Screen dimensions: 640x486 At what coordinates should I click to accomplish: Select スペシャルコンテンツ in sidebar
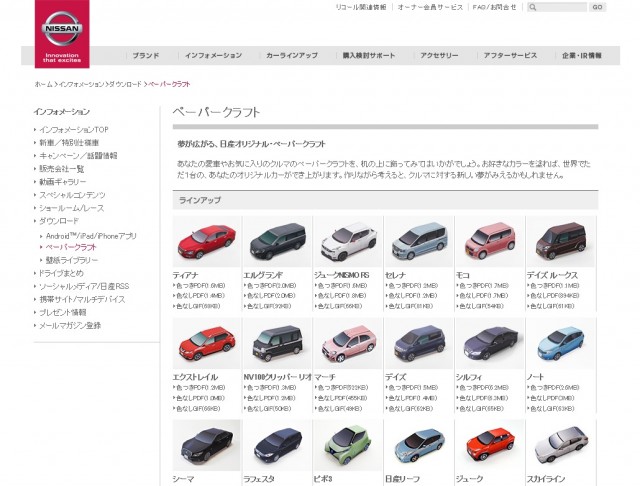click(72, 195)
